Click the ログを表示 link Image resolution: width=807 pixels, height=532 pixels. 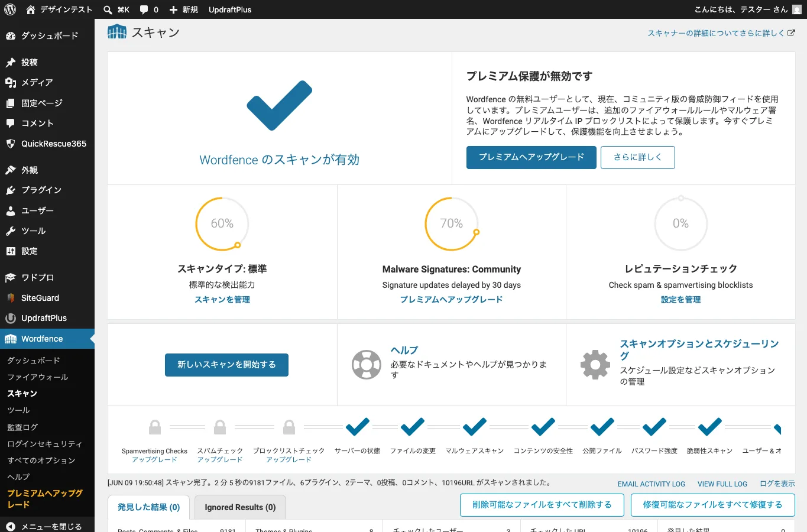(x=777, y=484)
